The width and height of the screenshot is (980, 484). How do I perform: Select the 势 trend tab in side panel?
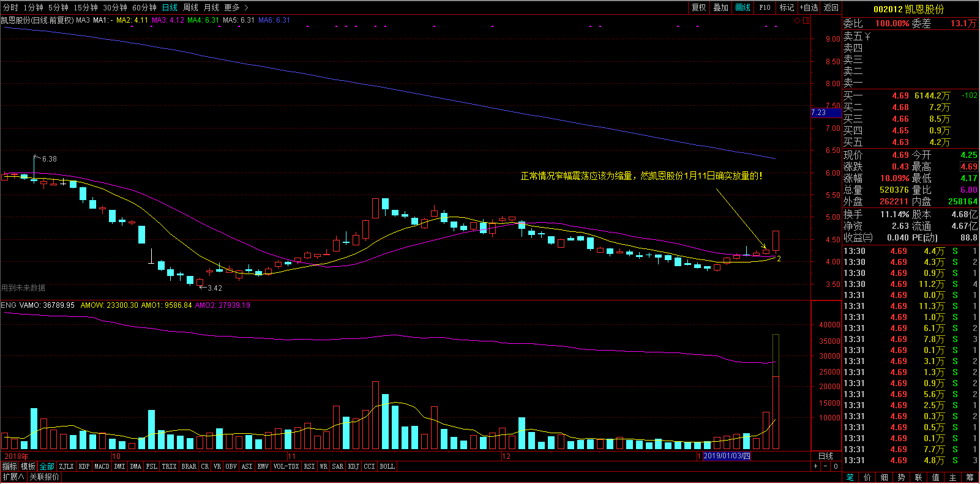[902, 477]
